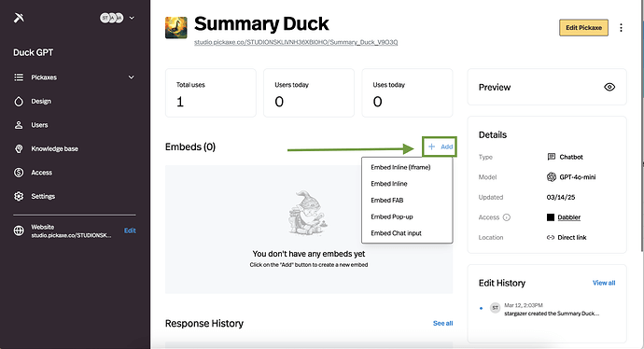
Task: Open Pickaxes list icon in sidebar
Action: click(19, 77)
